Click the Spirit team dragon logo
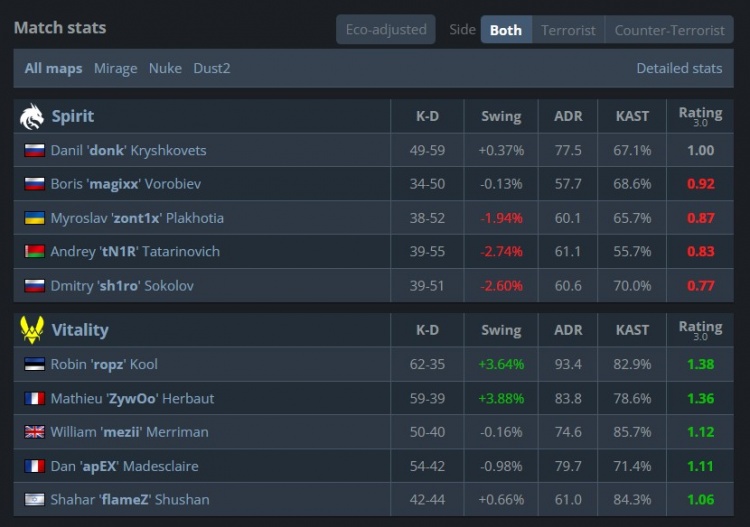This screenshot has width=750, height=527. 32,117
